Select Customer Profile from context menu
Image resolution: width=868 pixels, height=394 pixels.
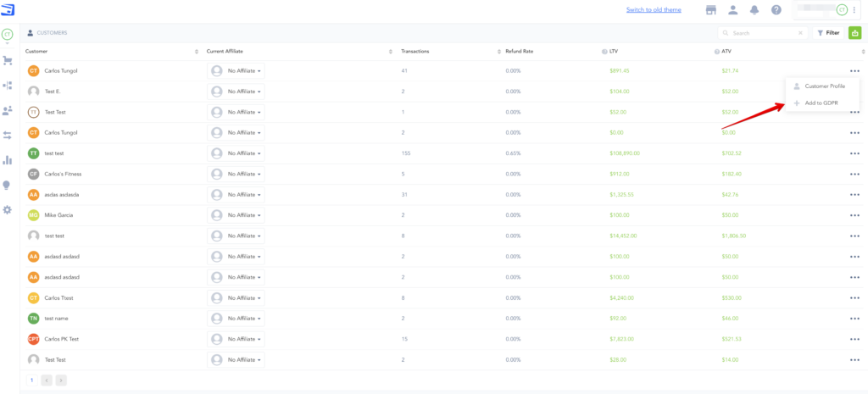click(x=824, y=86)
